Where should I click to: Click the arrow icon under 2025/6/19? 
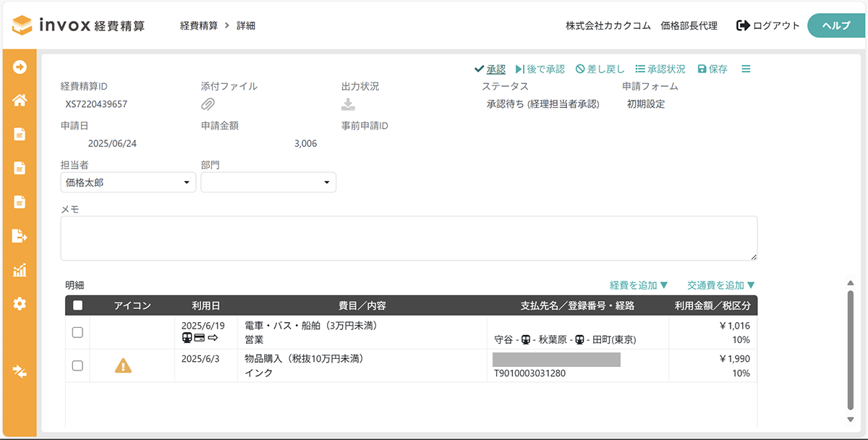[213, 338]
